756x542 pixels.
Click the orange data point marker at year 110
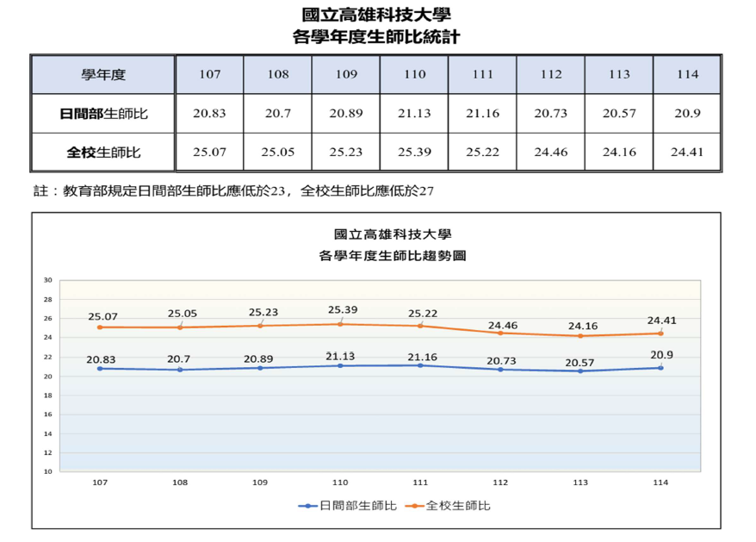click(x=340, y=324)
